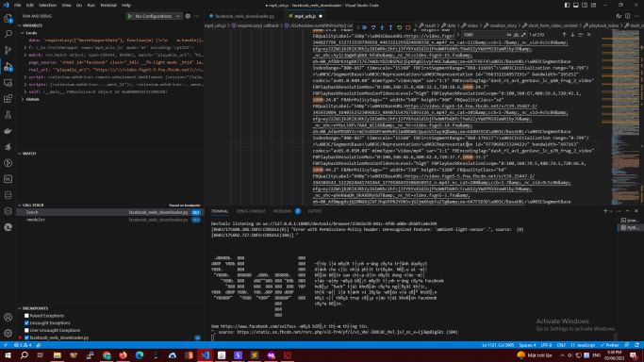Open Firefox from Windows taskbar
Viewport: 644px width, 362px height.
(x=123, y=355)
